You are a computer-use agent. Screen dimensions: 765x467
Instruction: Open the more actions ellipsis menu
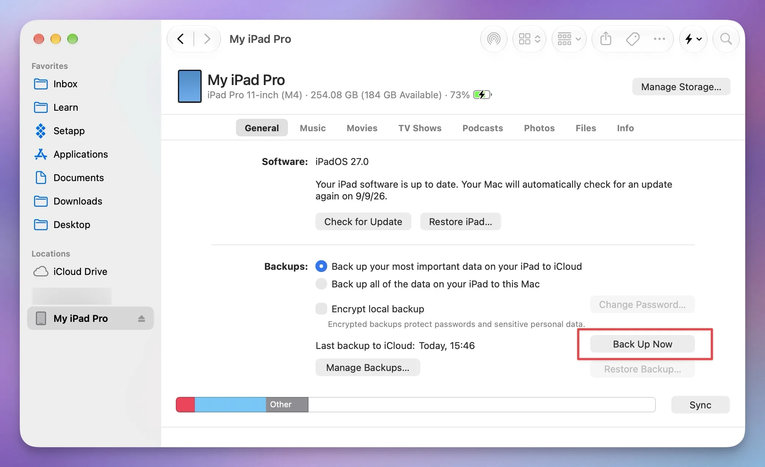coord(659,39)
